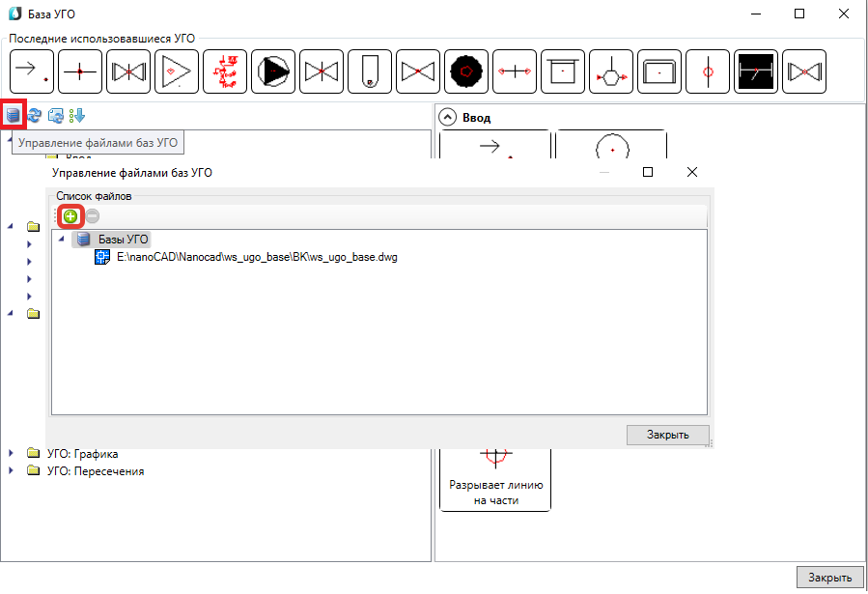Choose the recent double-outlined rounded rectangle symbol
The height and width of the screenshot is (594, 868).
click(x=659, y=71)
